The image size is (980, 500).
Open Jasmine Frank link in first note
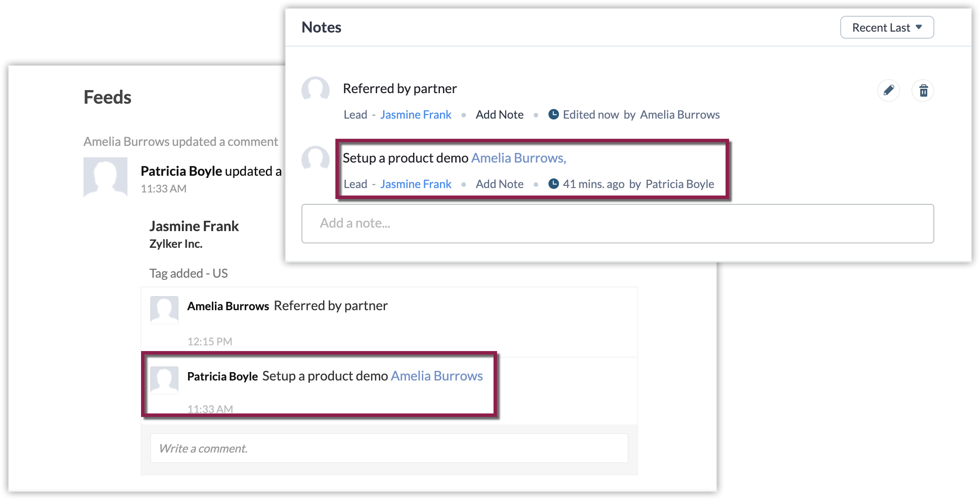[415, 115]
